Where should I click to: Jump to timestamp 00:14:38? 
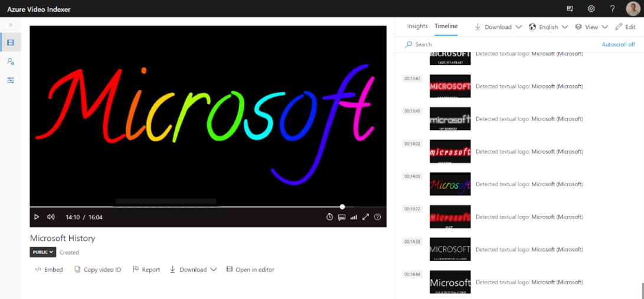point(411,242)
